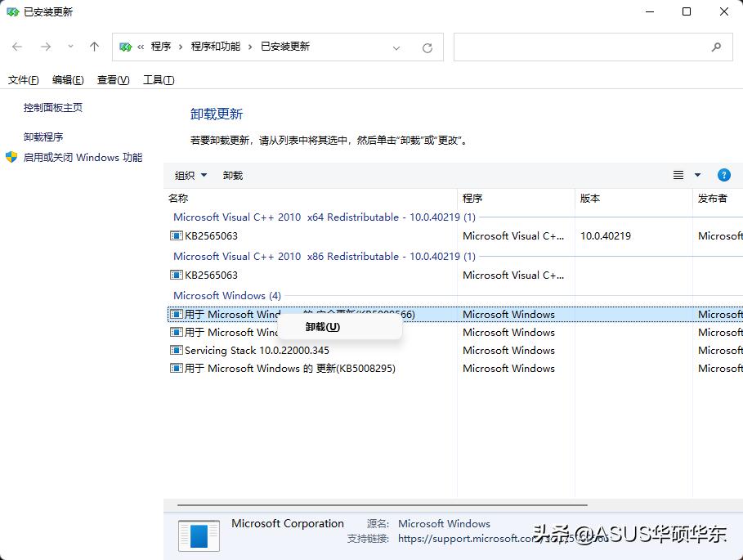Click the Back navigation arrow
Screen dimensions: 743x560
pyautogui.click(x=16, y=47)
